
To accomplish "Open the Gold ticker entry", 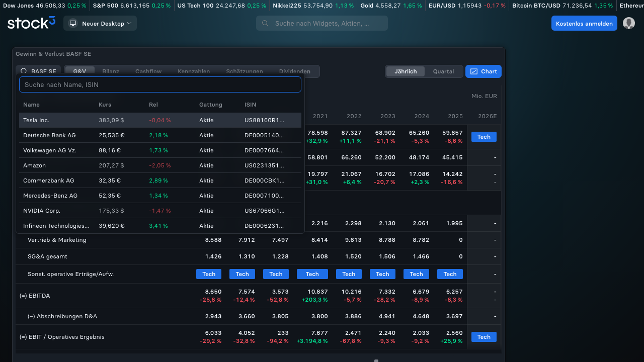I will coord(391,6).
